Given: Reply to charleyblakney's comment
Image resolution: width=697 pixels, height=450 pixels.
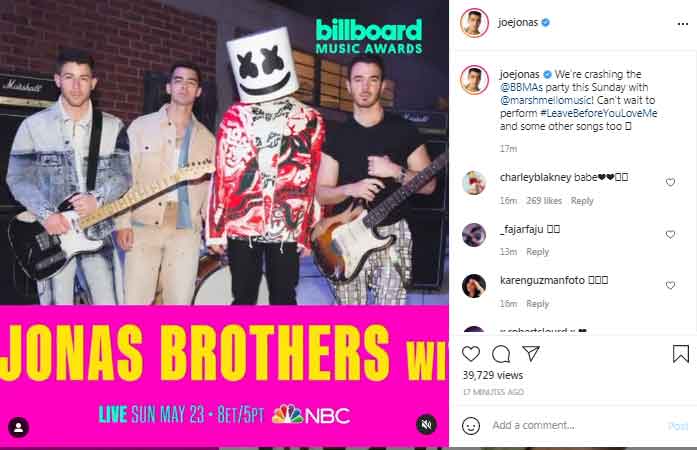Looking at the screenshot, I should [x=582, y=201].
